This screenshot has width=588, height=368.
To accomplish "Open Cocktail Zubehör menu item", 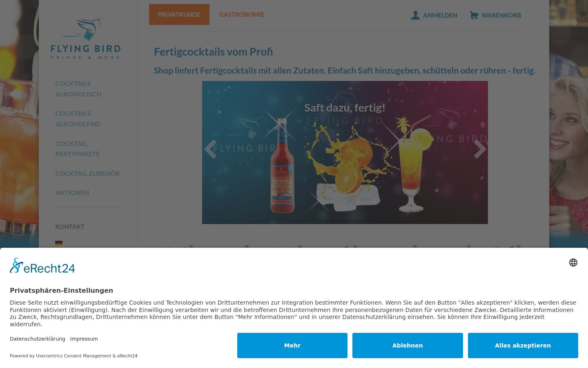I will (x=87, y=173).
